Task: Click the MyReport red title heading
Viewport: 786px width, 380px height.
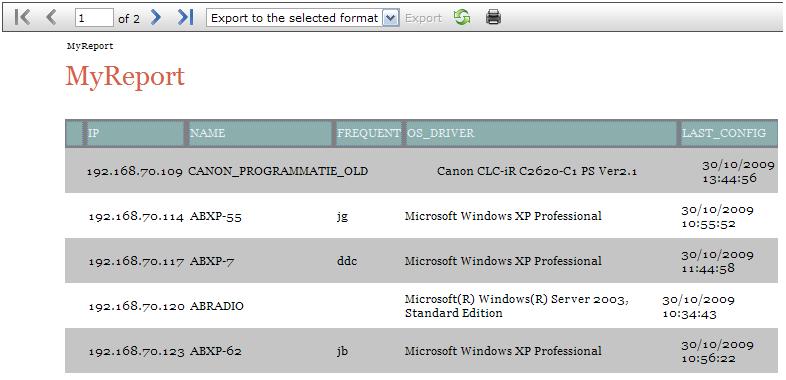Action: click(125, 77)
